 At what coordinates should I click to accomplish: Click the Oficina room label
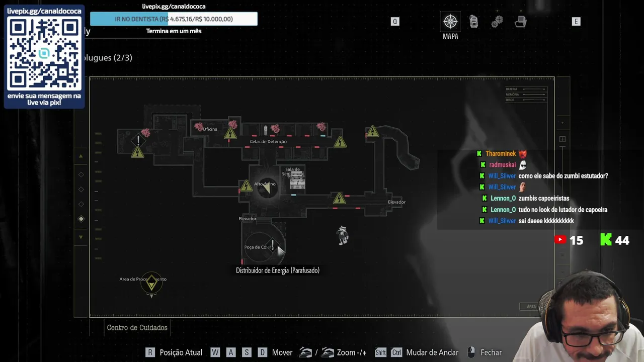210,129
